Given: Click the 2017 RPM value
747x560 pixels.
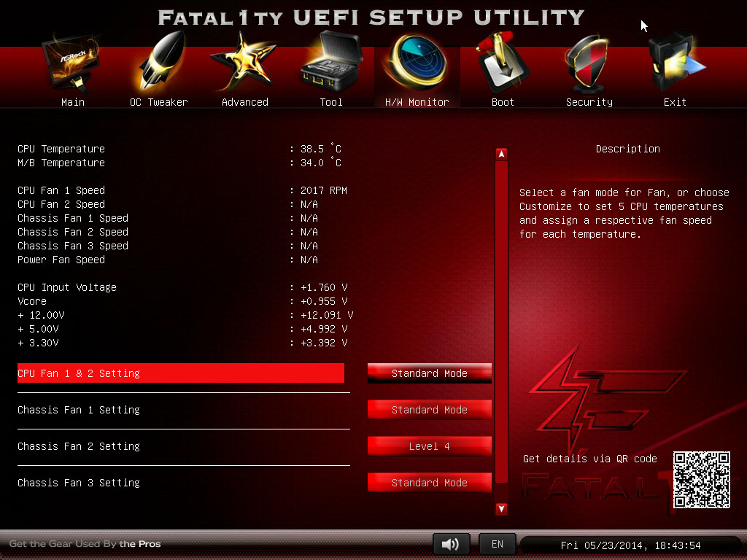Looking at the screenshot, I should coord(323,190).
